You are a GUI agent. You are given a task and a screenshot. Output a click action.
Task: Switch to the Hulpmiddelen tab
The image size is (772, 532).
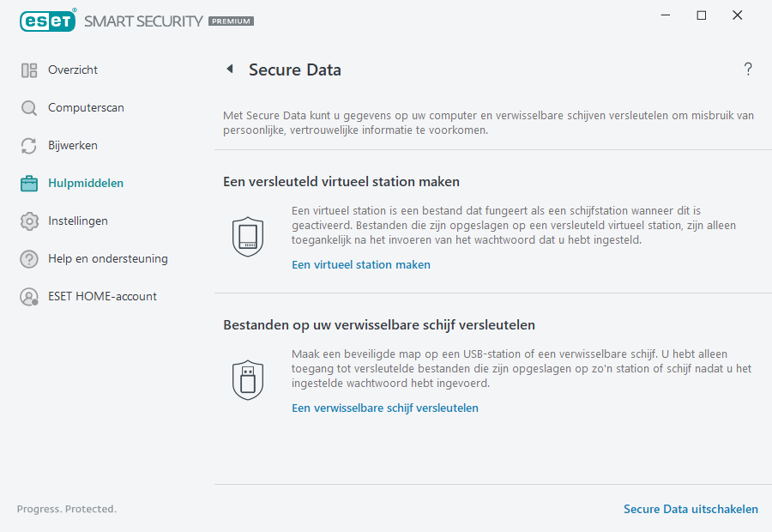(x=87, y=183)
